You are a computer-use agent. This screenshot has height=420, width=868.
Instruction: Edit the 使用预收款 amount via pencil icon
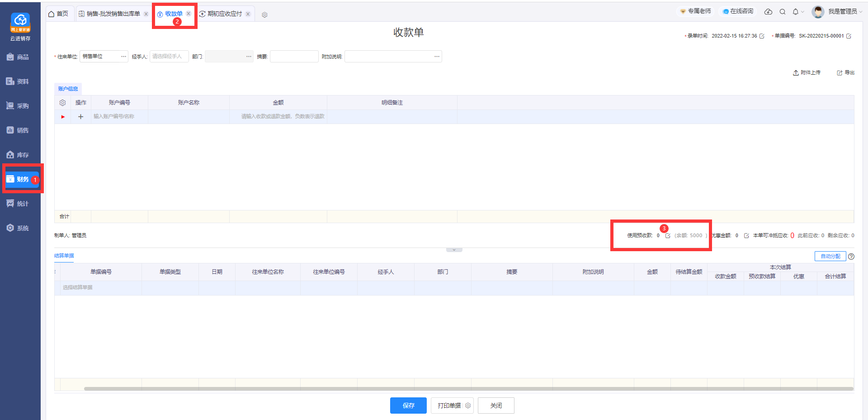click(668, 236)
